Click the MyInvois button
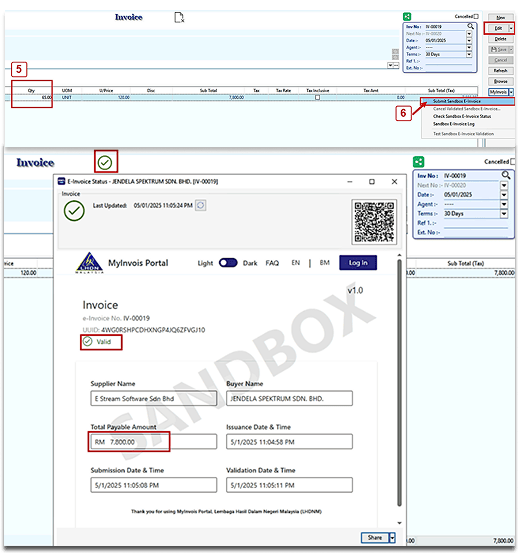Viewport: 518px width, 553px height. 498,92
